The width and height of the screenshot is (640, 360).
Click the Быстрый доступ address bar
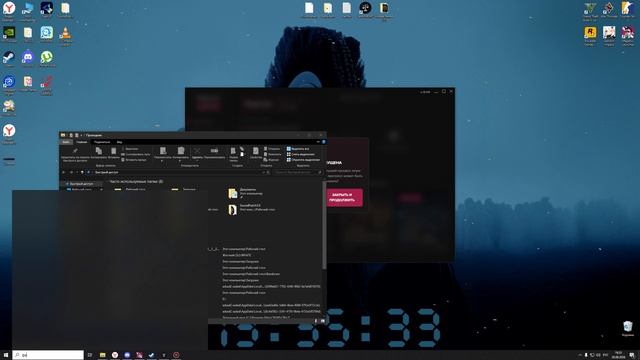coord(178,172)
